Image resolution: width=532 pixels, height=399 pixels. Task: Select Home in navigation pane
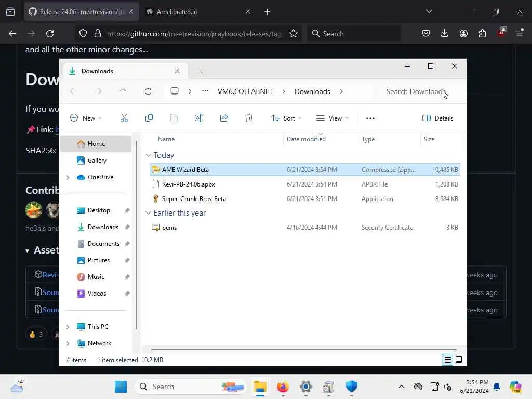click(x=96, y=144)
